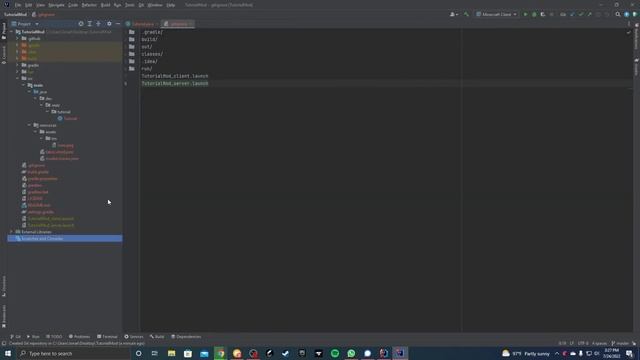Viewport: 640px width, 360px height.
Task: Select build.gradle file in project tree
Action: (x=36, y=172)
